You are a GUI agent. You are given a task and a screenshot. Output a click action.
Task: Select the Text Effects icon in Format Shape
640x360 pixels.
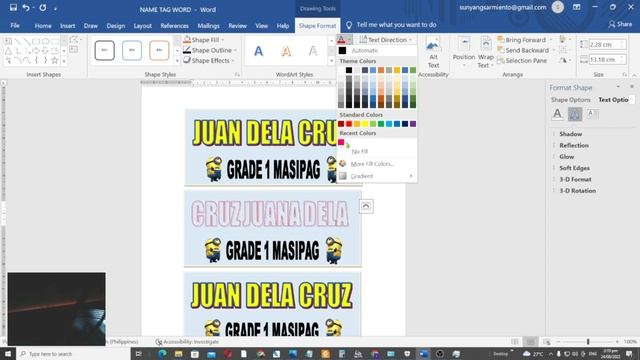click(575, 114)
